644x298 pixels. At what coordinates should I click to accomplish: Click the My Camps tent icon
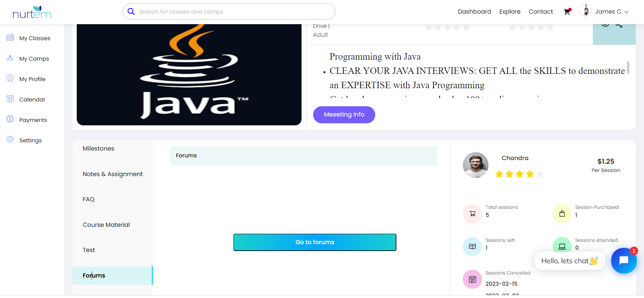tap(10, 58)
